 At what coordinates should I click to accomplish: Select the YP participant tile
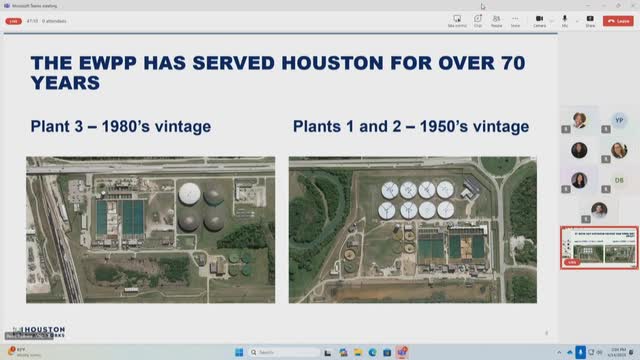[x=619, y=120]
